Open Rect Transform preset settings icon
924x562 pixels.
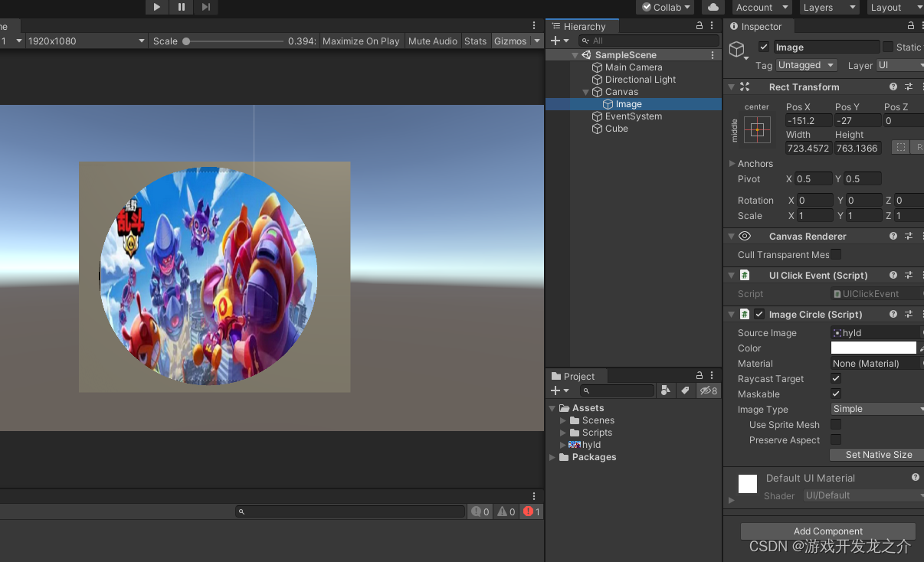(x=909, y=87)
